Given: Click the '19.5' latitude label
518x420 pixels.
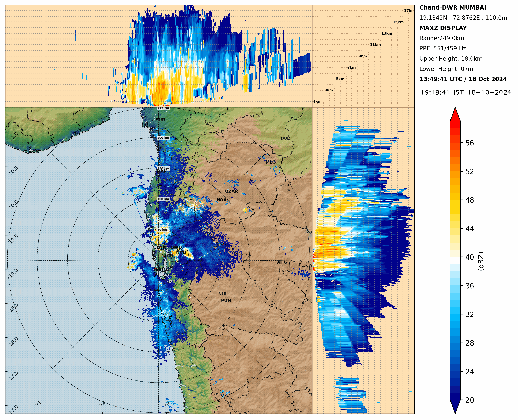Looking at the screenshot, I should tap(13, 239).
